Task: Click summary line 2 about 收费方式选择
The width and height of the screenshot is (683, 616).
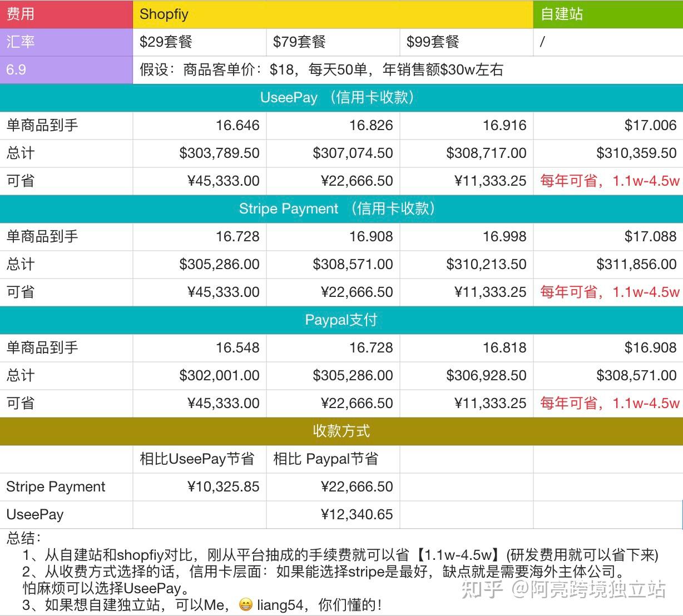Action: point(324,572)
